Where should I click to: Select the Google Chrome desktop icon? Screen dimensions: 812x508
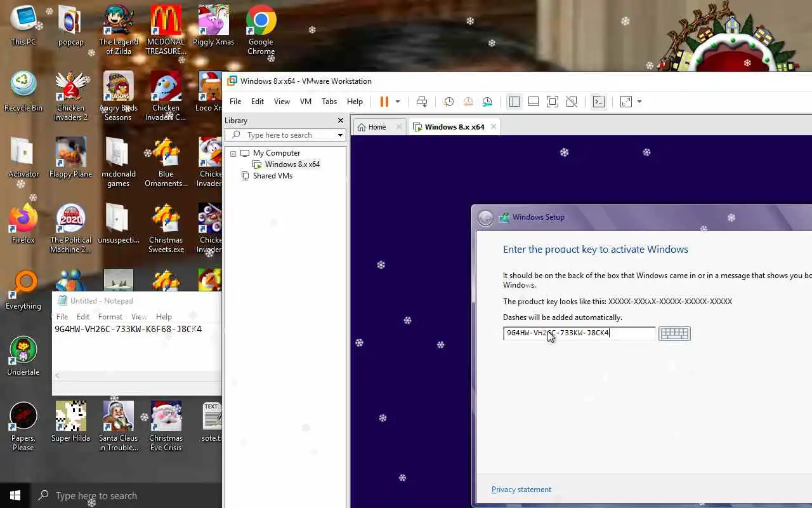(261, 30)
